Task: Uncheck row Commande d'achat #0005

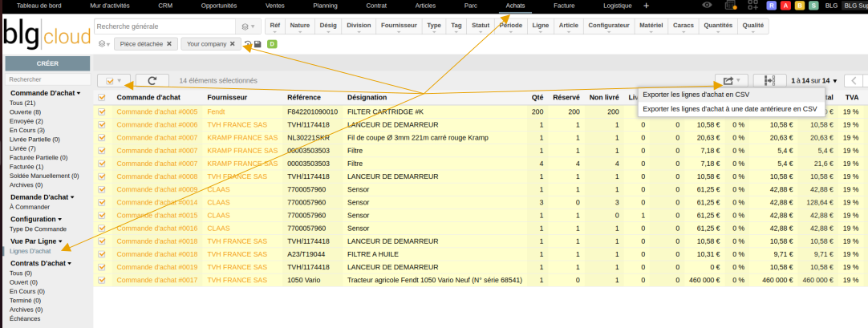Action: [x=101, y=111]
